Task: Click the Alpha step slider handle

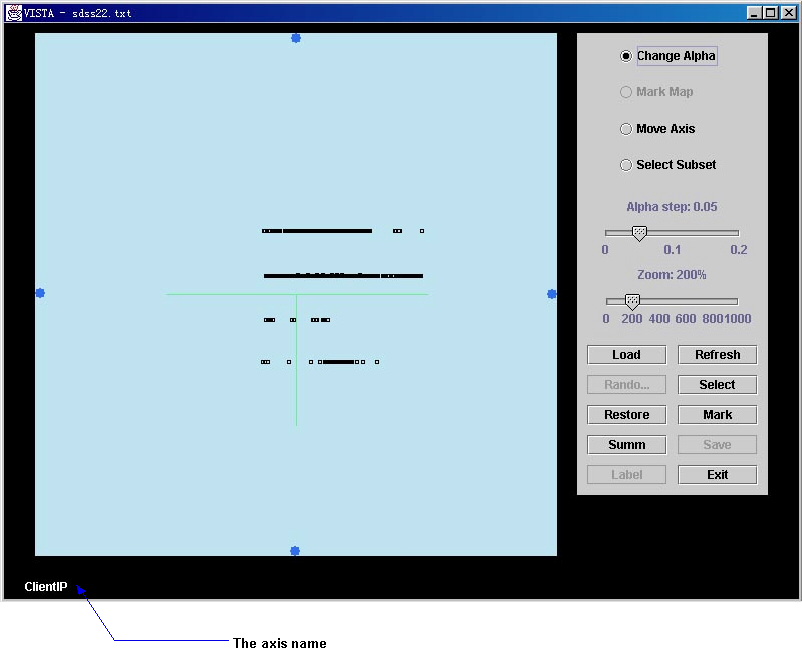Action: (x=639, y=233)
